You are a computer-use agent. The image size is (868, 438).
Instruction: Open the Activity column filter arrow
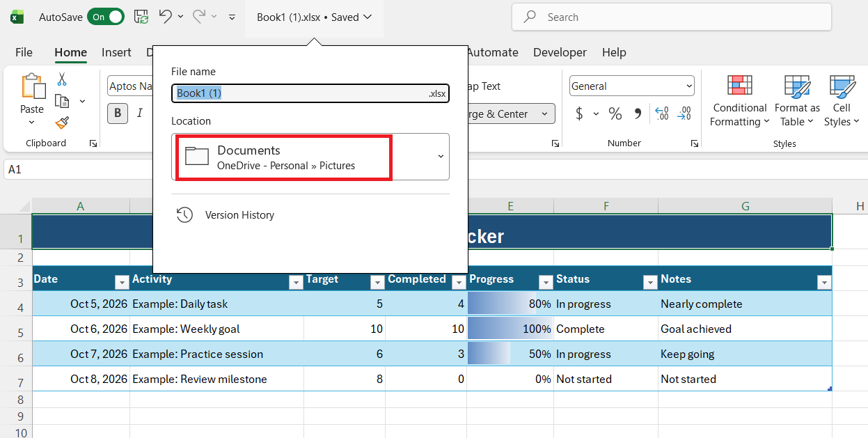(x=295, y=282)
